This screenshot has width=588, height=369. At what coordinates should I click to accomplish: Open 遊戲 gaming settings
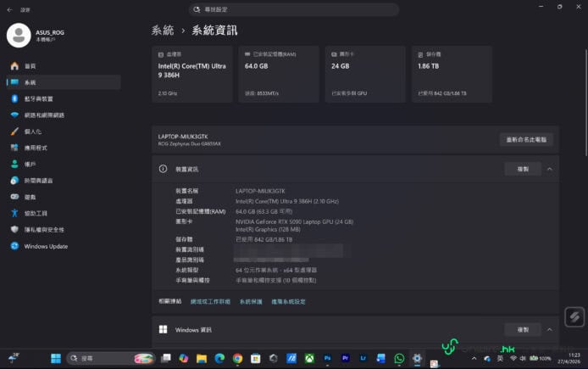click(x=64, y=197)
